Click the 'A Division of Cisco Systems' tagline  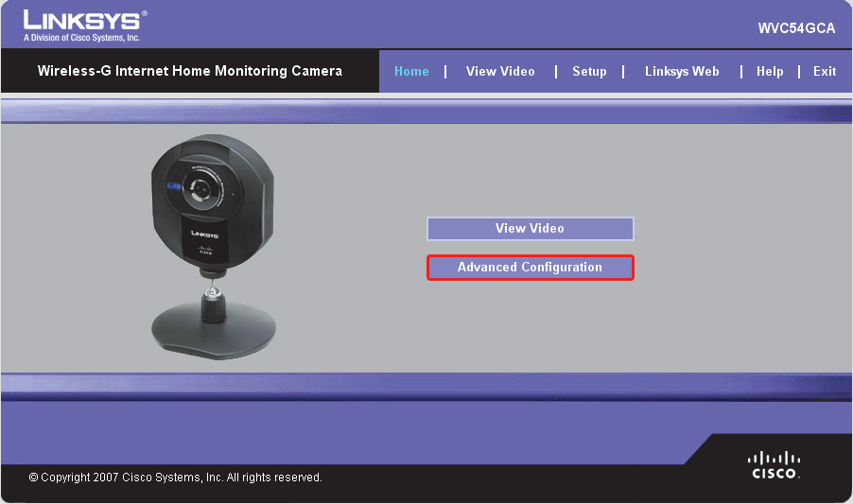click(x=81, y=38)
